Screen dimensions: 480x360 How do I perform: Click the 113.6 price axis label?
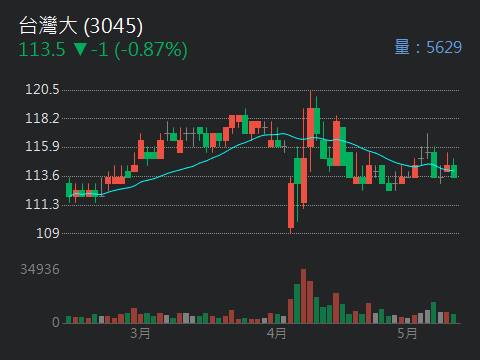coord(42,175)
